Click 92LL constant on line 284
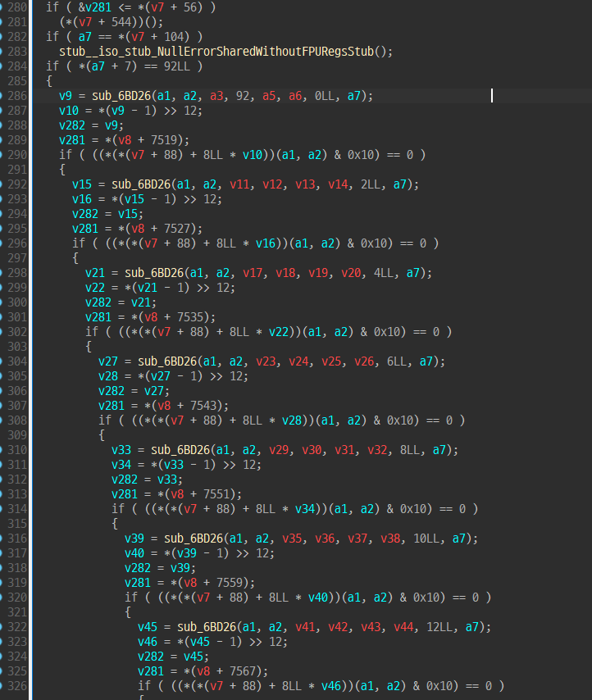The height and width of the screenshot is (700, 592). (177, 66)
